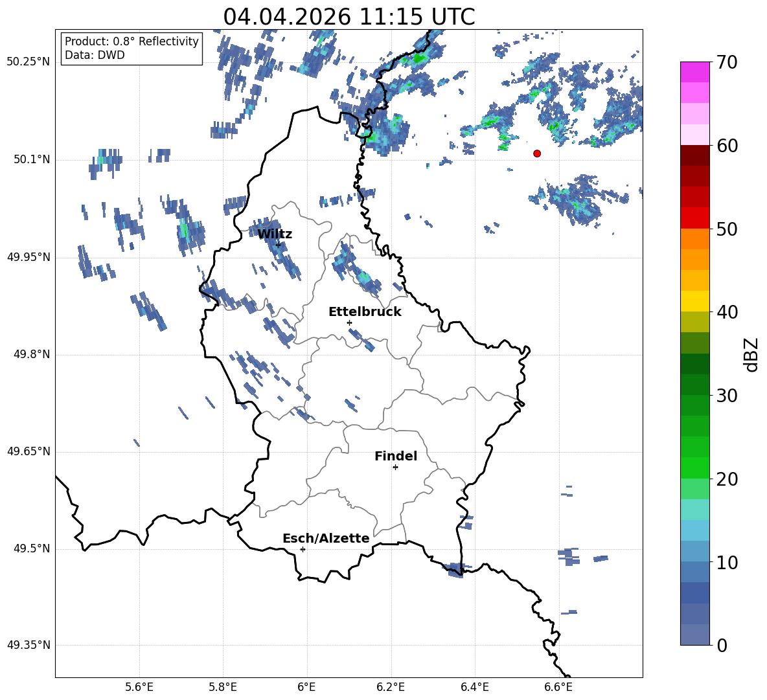The height and width of the screenshot is (700, 767).
Task: Click the 04.04.2026 11:15 UTC title
Action: tap(349, 17)
